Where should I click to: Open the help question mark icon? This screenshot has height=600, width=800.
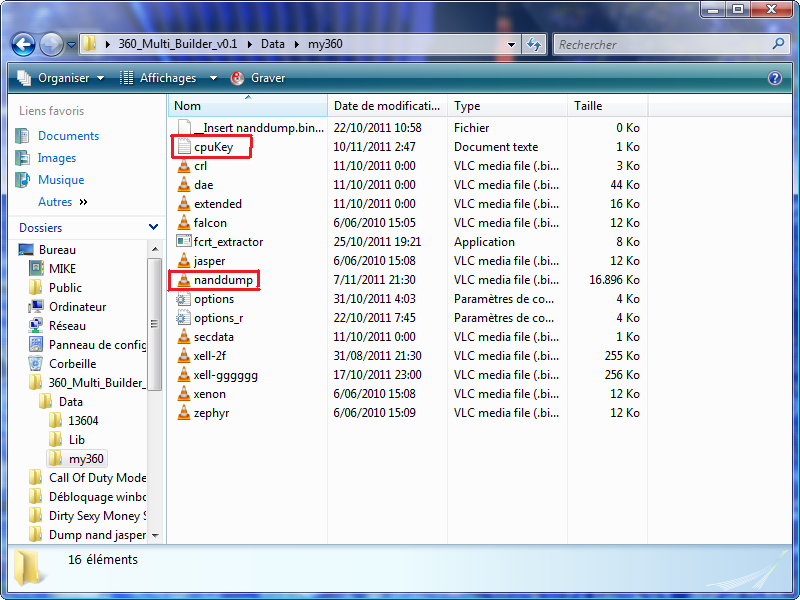(774, 78)
